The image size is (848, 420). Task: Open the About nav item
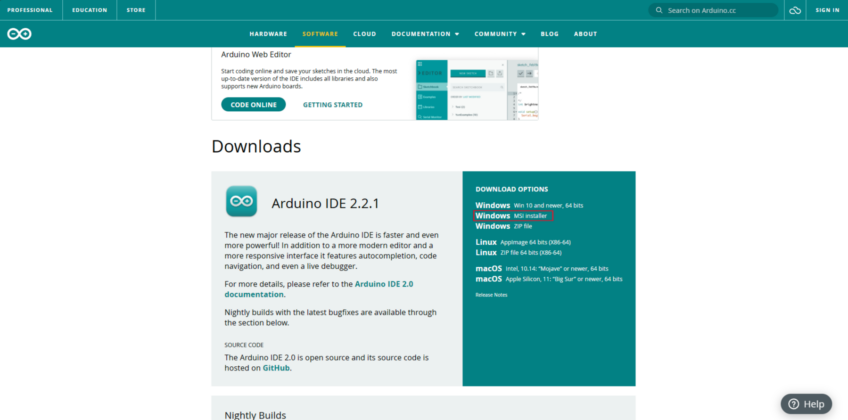pos(585,34)
